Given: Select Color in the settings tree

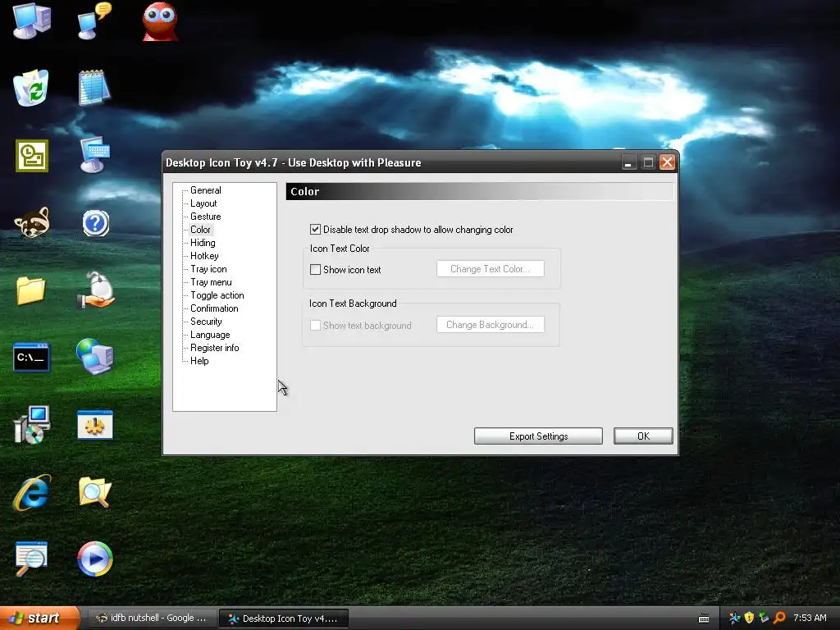Looking at the screenshot, I should 200,230.
